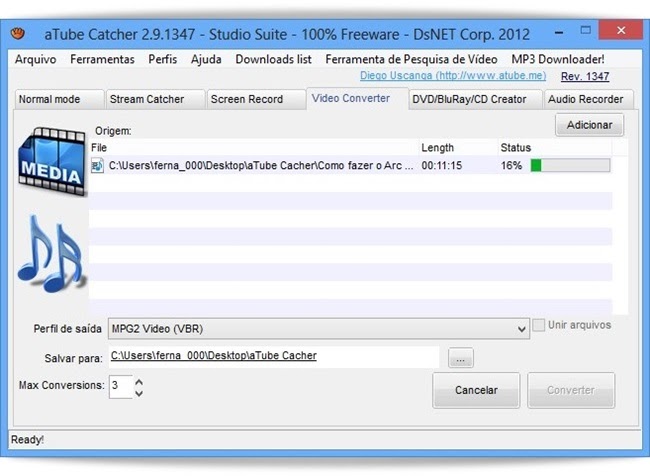Viewport: 650px width, 476px height.
Task: Decrease Max Conversions with down arrow
Action: click(139, 393)
